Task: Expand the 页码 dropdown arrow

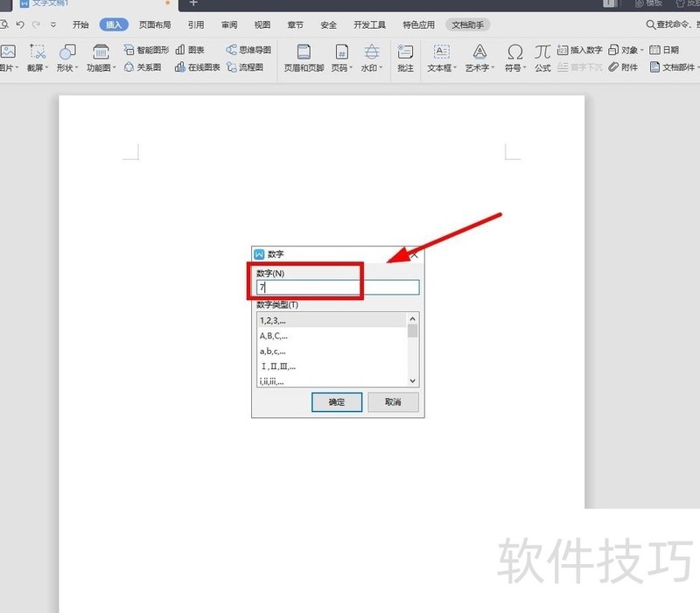Action: coord(351,68)
